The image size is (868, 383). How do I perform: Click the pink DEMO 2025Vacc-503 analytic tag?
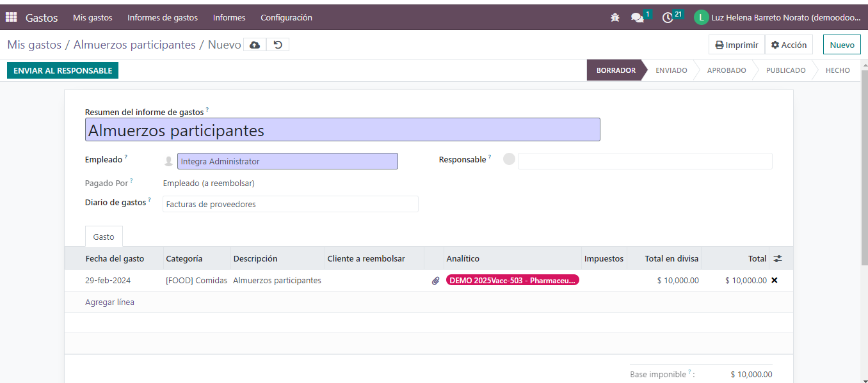click(512, 280)
